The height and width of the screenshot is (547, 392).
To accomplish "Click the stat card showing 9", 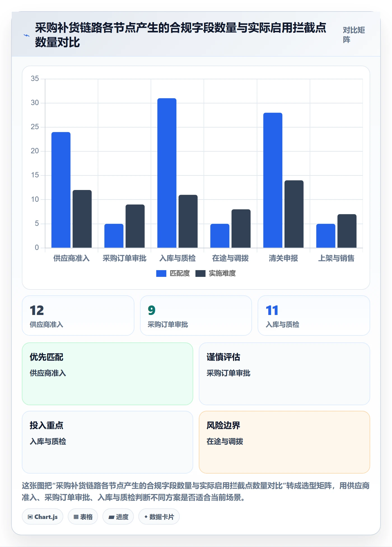I will point(196,316).
